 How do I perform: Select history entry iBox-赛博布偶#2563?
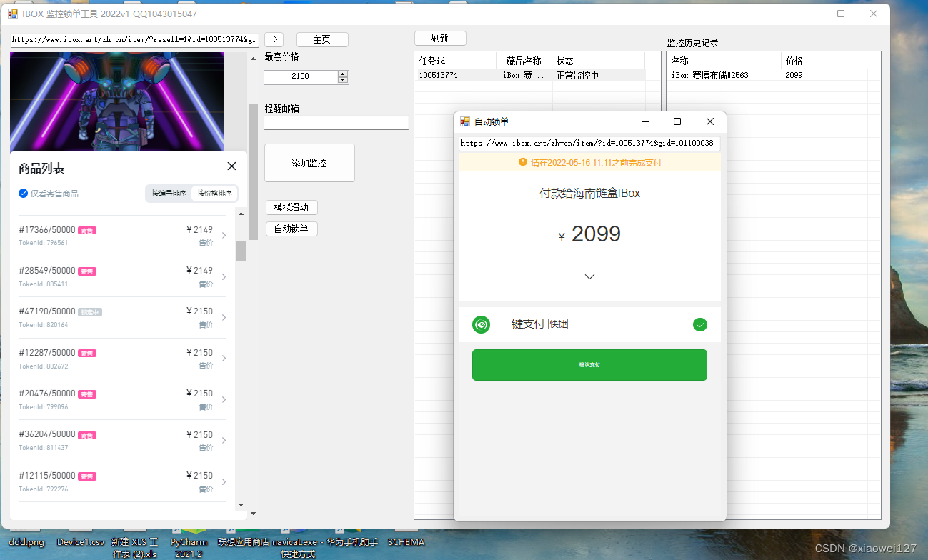[710, 75]
